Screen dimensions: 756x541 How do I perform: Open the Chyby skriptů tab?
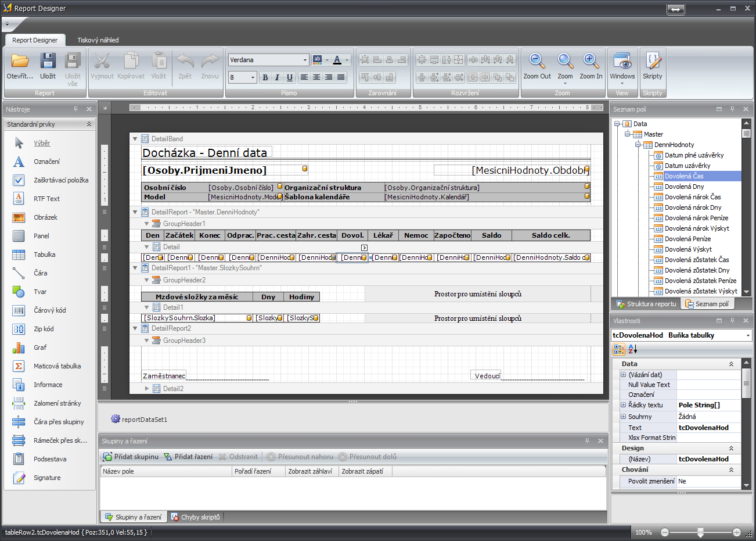(x=195, y=517)
